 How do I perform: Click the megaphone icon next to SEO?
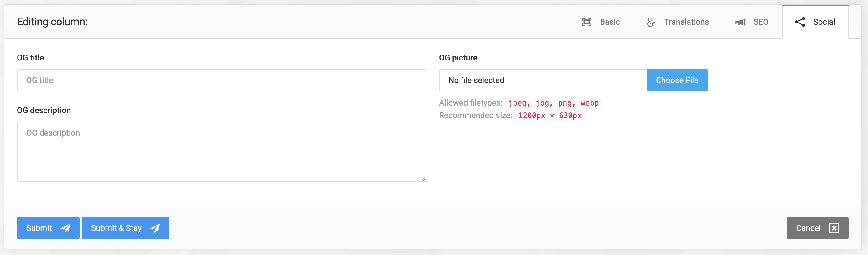740,22
